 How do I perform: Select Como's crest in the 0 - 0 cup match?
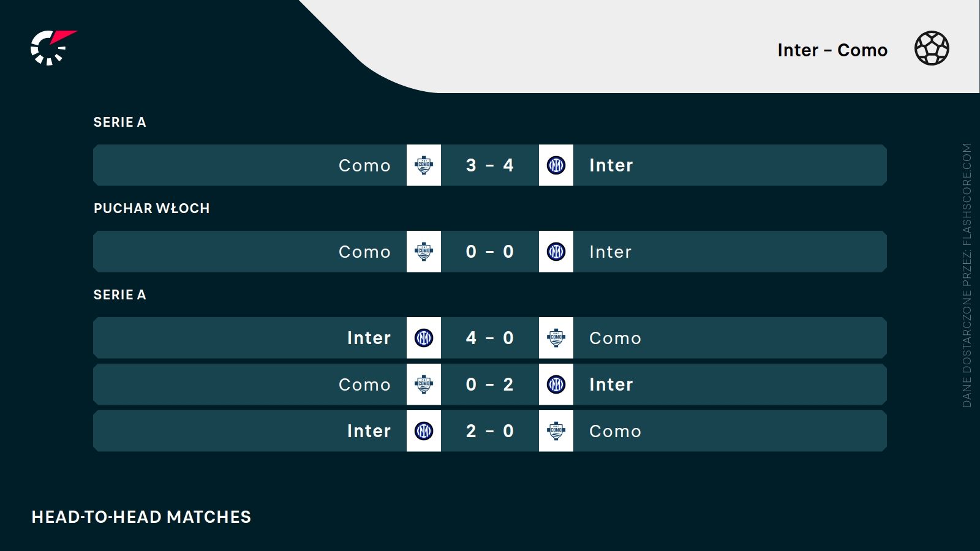coord(424,252)
